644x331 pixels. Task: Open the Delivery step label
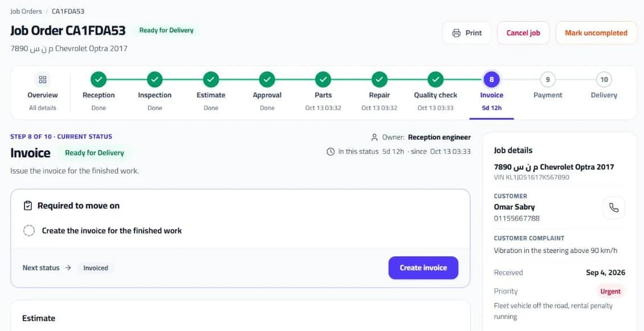click(604, 95)
